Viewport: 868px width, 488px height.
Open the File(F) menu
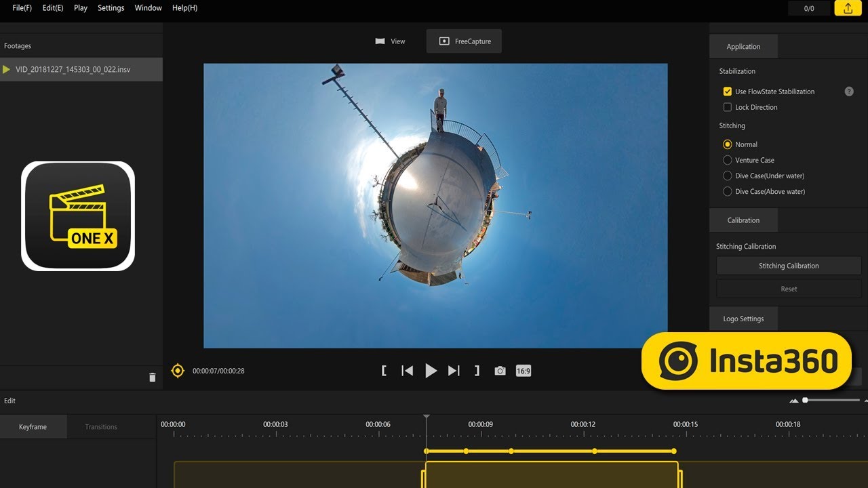[22, 8]
